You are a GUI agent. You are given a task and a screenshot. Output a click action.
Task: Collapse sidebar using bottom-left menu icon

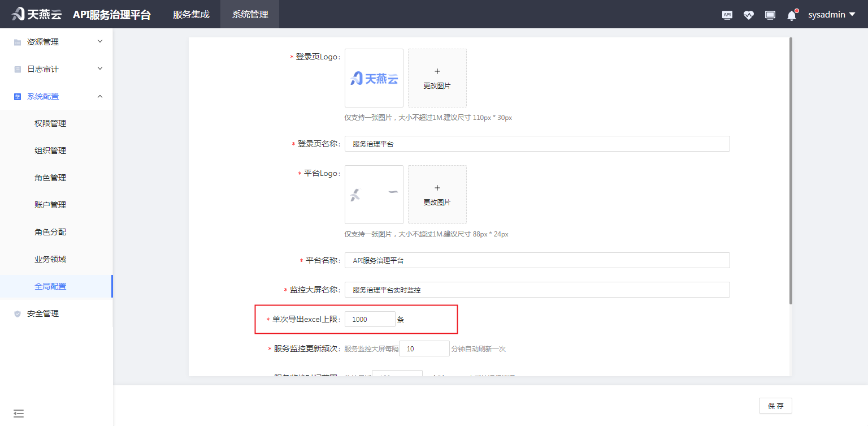(19, 414)
